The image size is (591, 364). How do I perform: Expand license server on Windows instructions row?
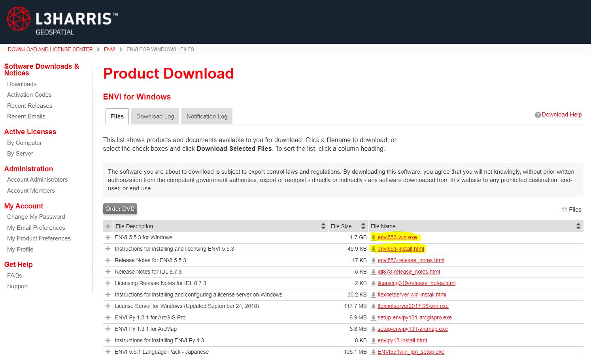tap(108, 295)
